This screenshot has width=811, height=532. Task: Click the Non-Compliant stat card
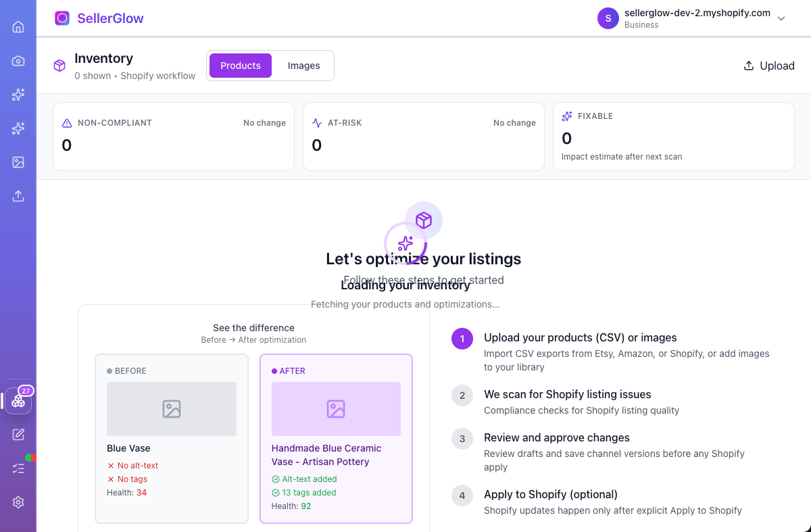tap(174, 137)
